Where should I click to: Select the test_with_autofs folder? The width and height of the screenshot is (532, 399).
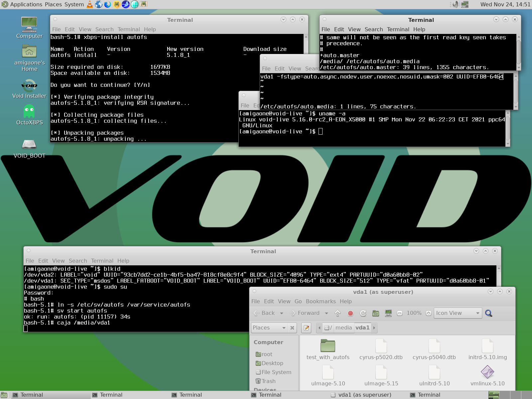click(328, 350)
